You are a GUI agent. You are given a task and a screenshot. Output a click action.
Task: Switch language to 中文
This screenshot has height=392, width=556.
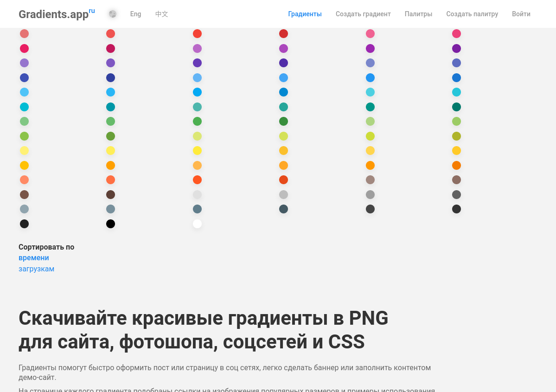tap(162, 14)
